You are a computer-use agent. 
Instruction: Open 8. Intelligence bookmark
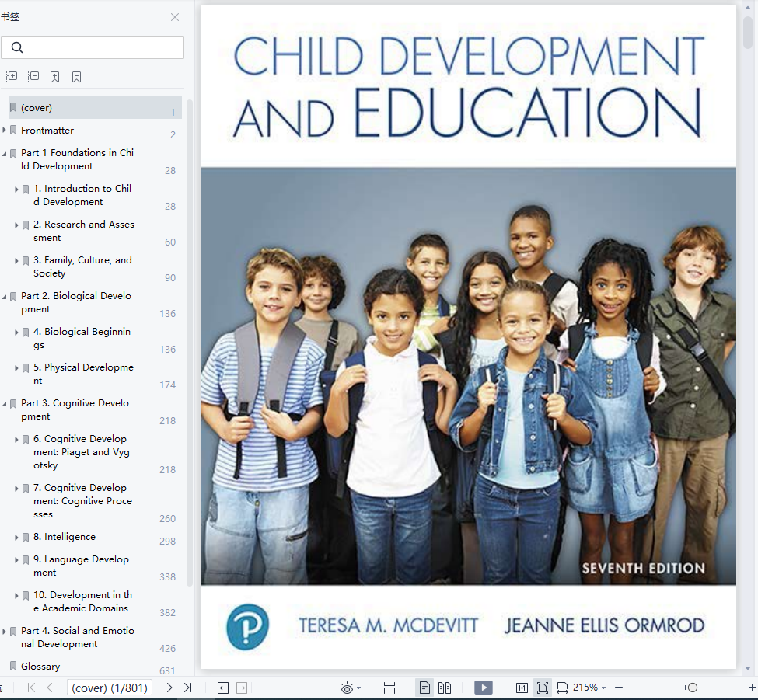[65, 537]
